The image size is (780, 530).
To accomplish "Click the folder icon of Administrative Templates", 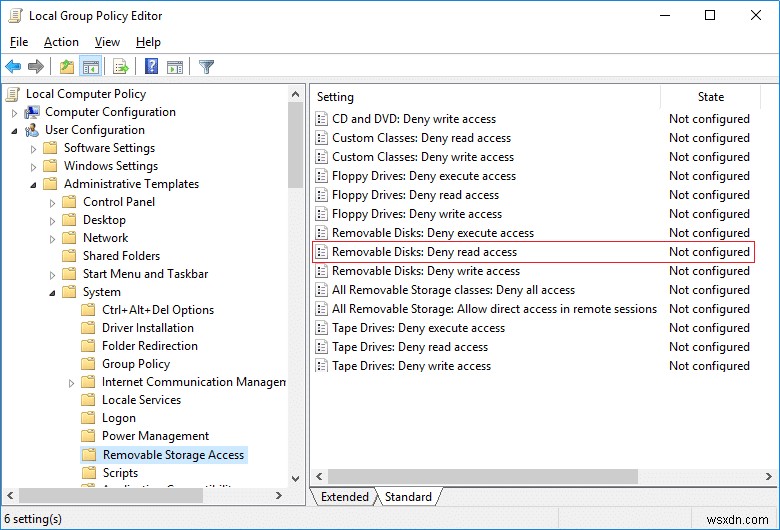I will click(x=50, y=184).
